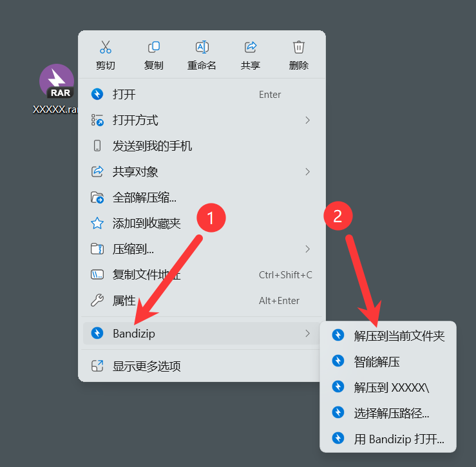The width and height of the screenshot is (476, 467).
Task: Click 用 Bandizip 打开... entry
Action: coord(388,439)
